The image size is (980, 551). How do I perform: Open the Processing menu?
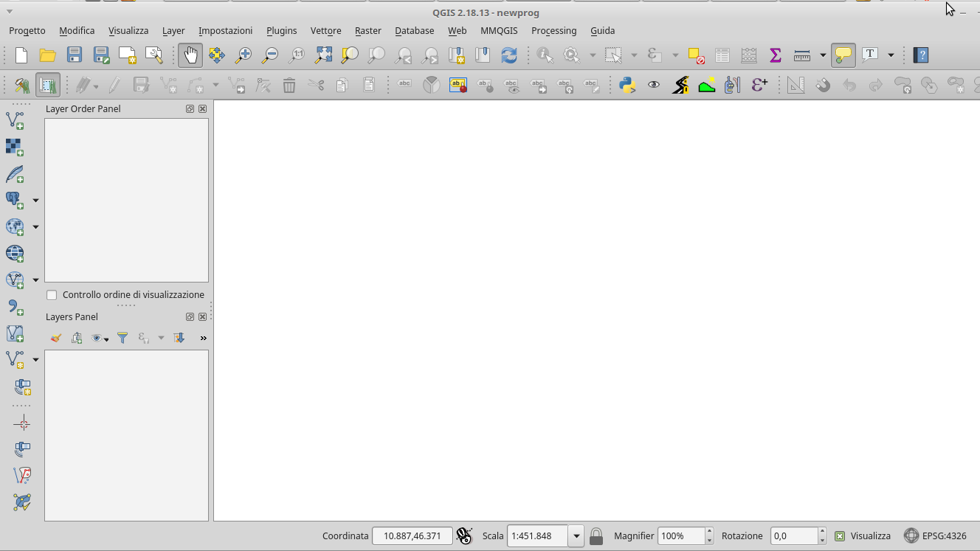pyautogui.click(x=553, y=31)
